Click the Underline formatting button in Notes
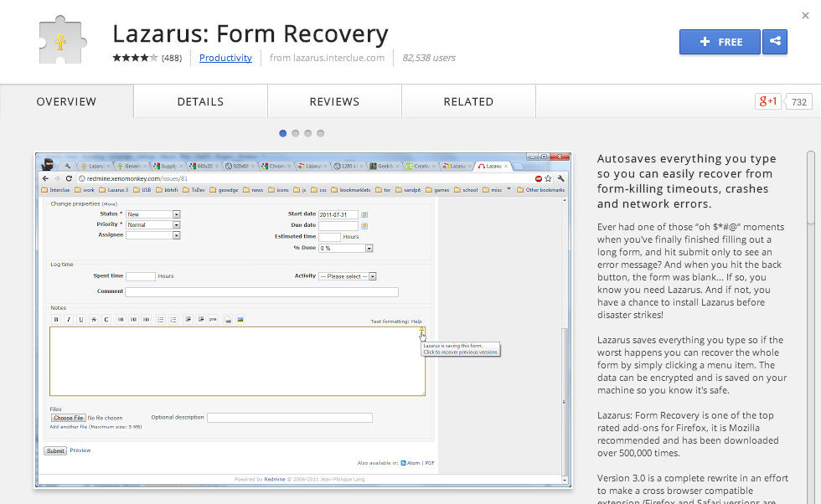 (x=81, y=319)
